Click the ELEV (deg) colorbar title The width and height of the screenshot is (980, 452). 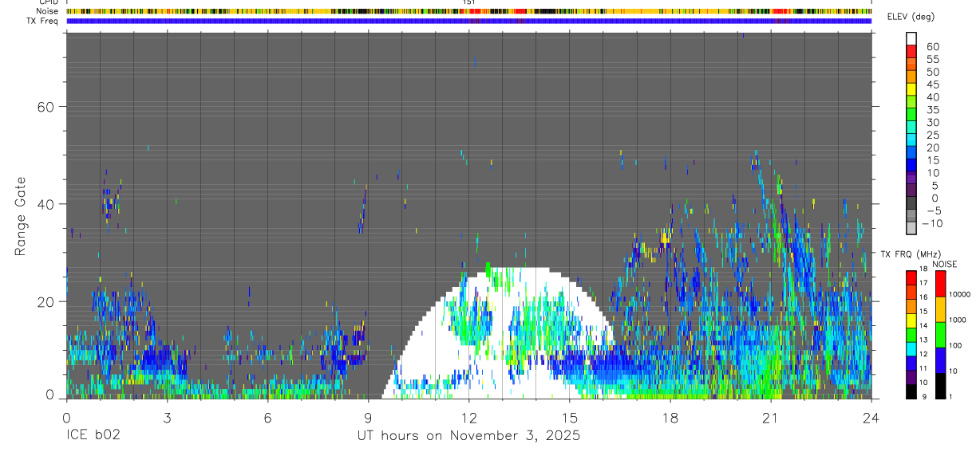(911, 17)
